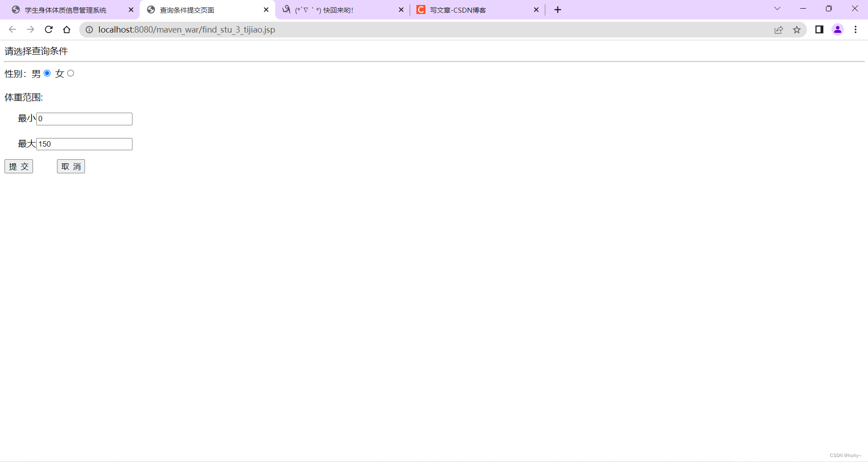Click the 体重范围 label text
This screenshot has height=462, width=868.
coord(24,97)
